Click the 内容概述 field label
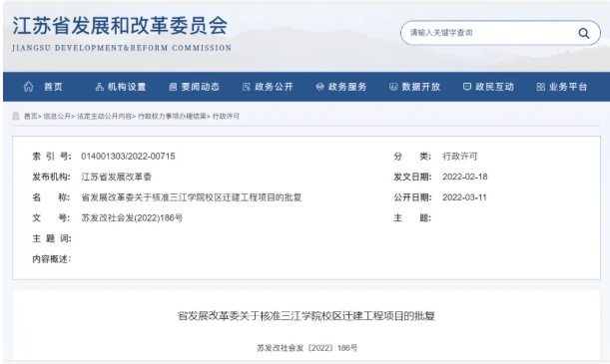The height and width of the screenshot is (364, 610). click(51, 259)
